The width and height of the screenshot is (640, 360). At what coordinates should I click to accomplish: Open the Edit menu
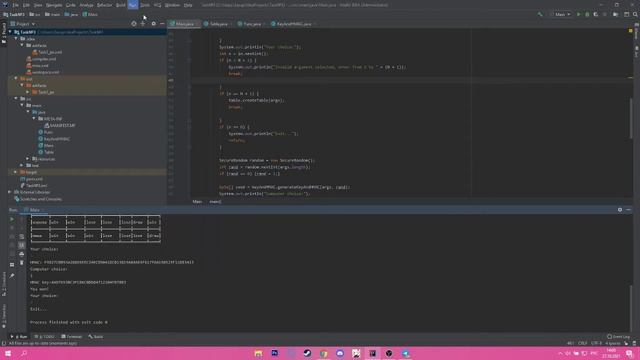[26, 5]
